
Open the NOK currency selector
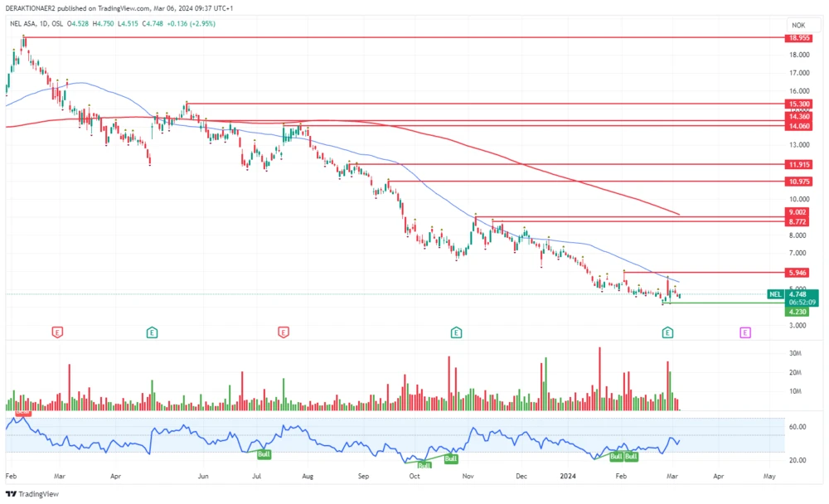click(x=798, y=26)
